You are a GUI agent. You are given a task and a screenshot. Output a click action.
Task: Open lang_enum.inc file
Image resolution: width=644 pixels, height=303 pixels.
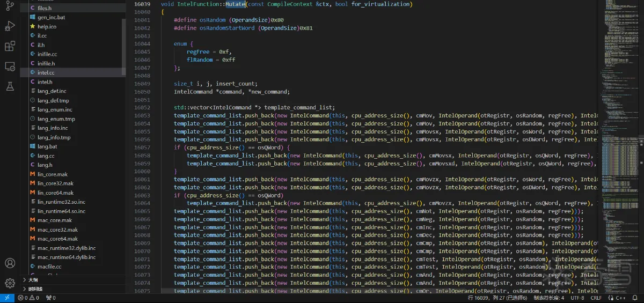(x=73, y=109)
